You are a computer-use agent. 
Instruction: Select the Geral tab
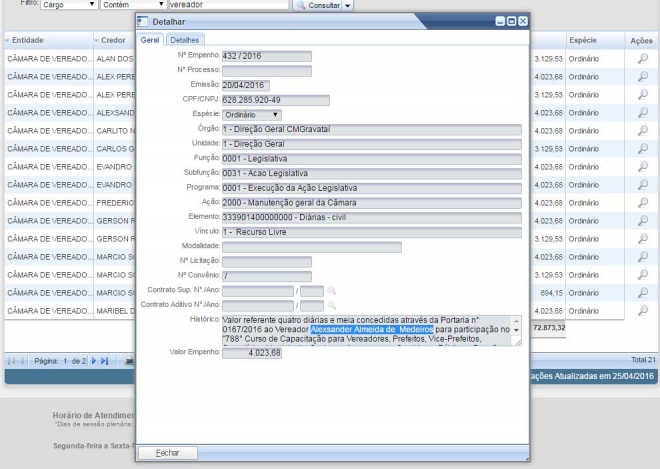tap(149, 39)
